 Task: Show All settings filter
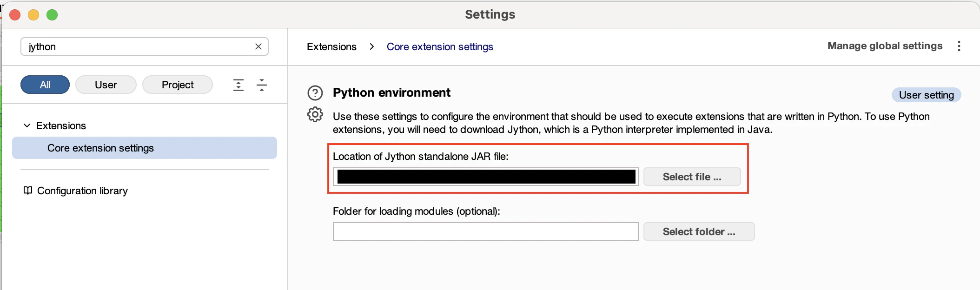pyautogui.click(x=45, y=85)
